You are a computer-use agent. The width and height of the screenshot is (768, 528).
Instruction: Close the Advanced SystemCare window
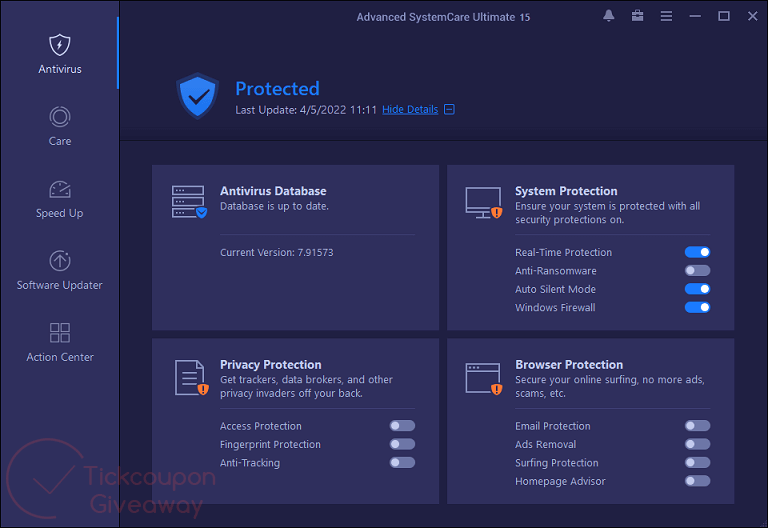click(753, 16)
